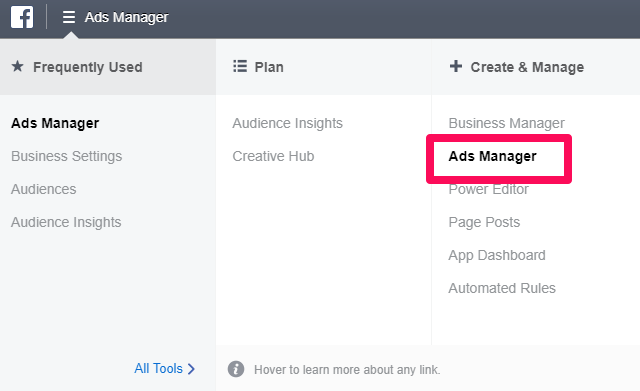Click the 'Hover to learn more about any link.' text
The image size is (640, 391).
point(347,370)
